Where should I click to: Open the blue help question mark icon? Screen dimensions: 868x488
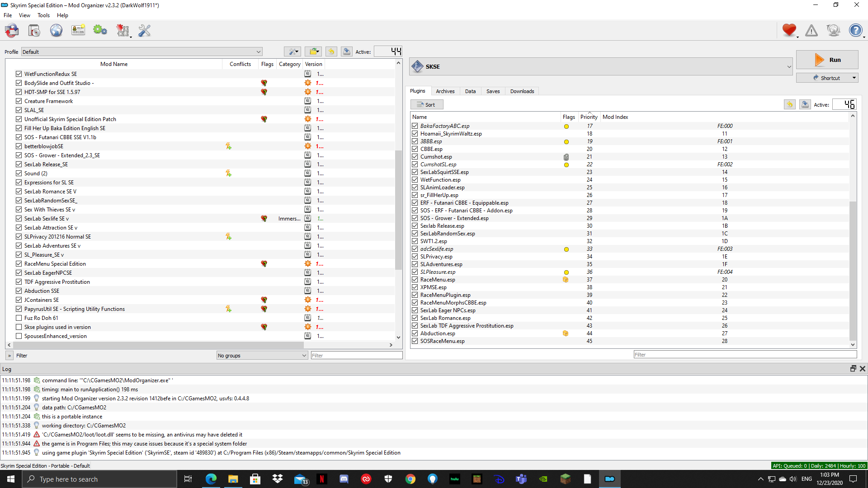855,30
